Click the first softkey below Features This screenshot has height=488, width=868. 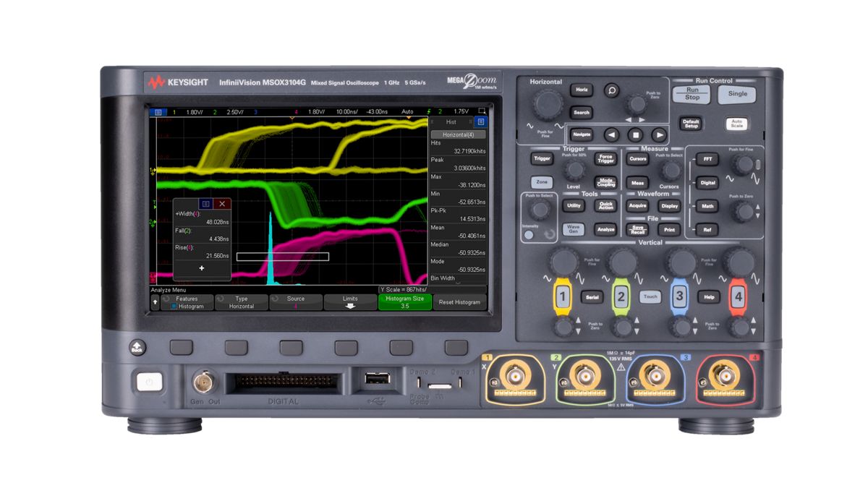pyautogui.click(x=181, y=348)
